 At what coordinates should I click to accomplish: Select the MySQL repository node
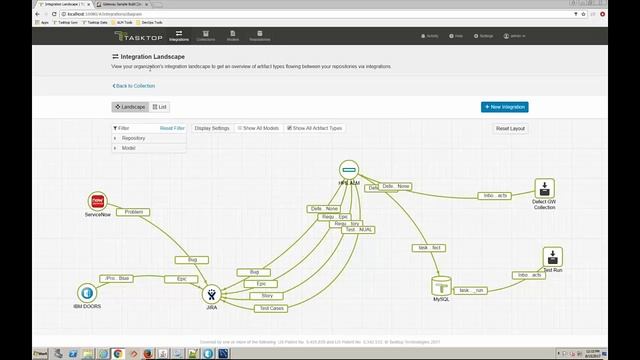point(441,286)
